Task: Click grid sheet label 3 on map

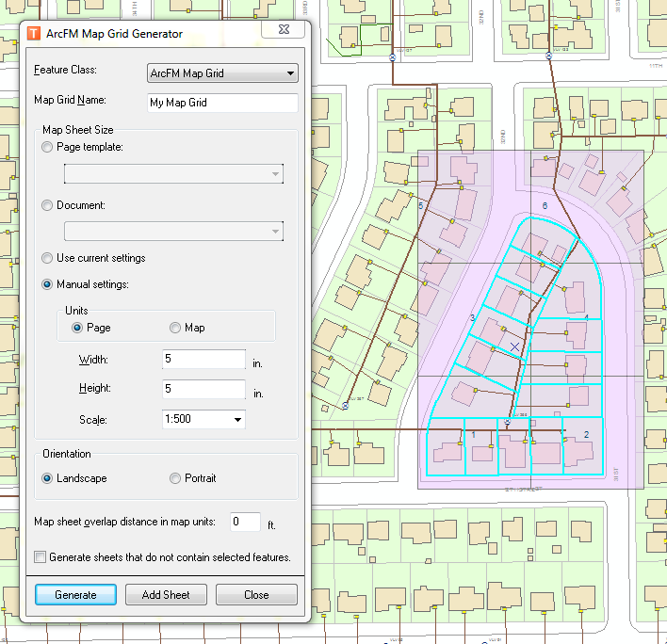Action: coord(472,317)
